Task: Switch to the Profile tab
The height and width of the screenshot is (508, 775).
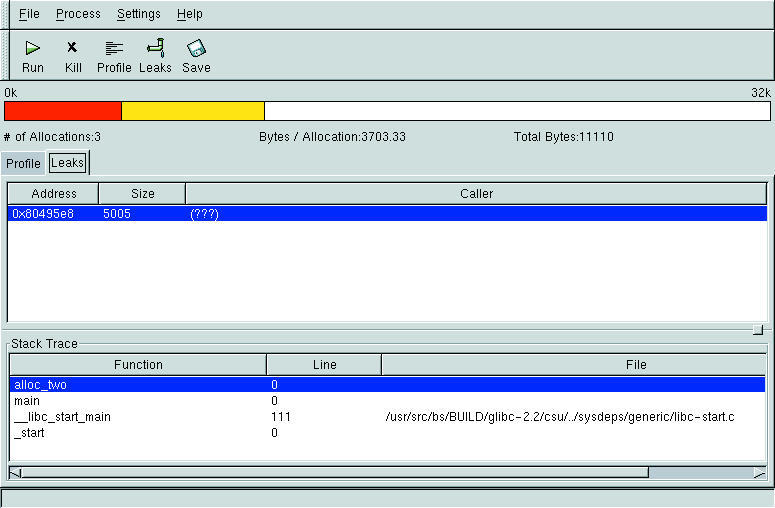Action: point(23,163)
